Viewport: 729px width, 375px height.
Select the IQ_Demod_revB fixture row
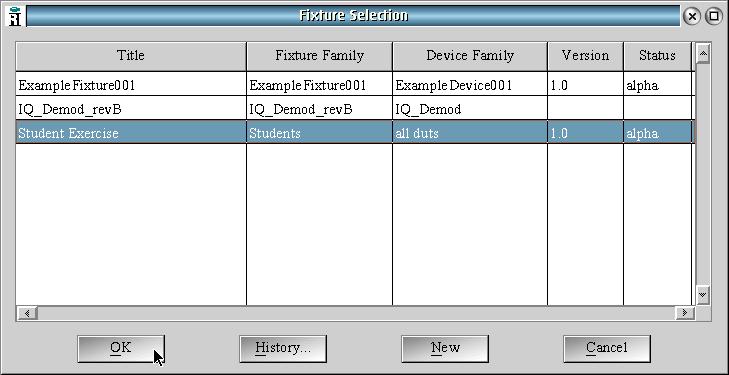click(x=354, y=109)
